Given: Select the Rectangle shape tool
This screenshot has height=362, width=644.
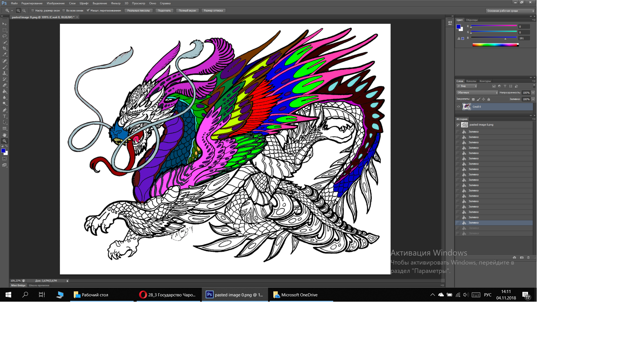Looking at the screenshot, I should click(4, 129).
